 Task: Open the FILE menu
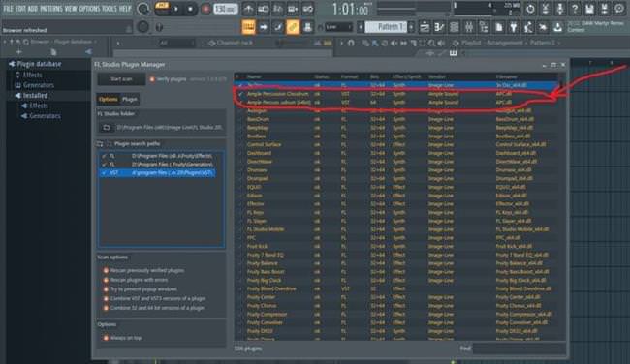pos(8,9)
